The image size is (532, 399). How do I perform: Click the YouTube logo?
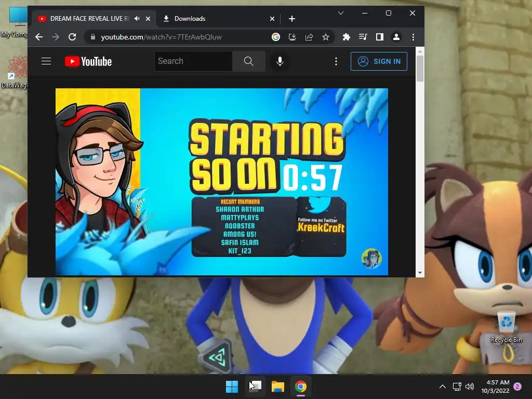(x=88, y=61)
